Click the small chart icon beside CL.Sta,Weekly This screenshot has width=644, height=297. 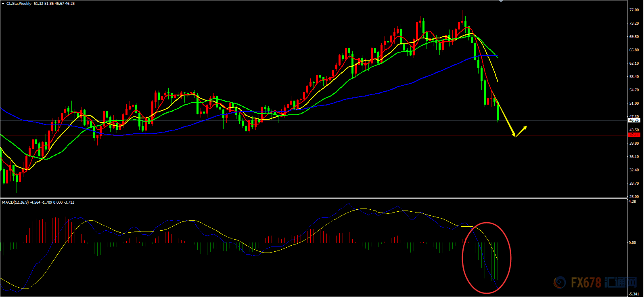pos(3,3)
